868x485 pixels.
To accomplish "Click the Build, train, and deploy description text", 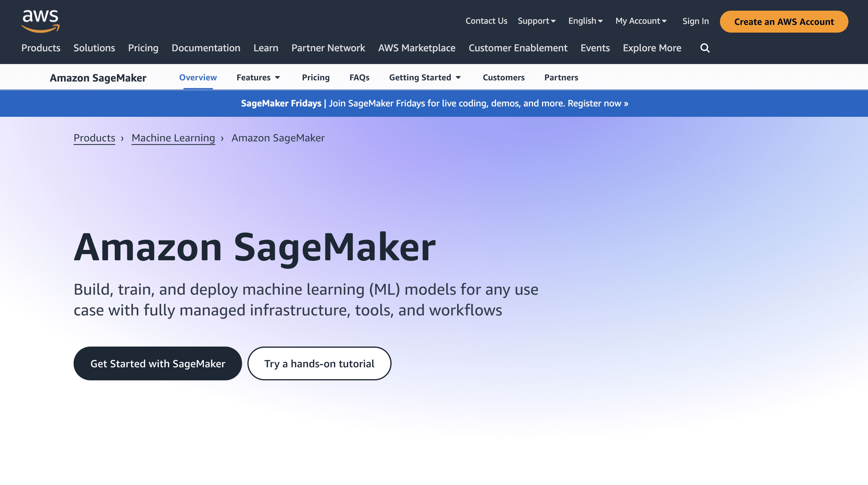I will (306, 300).
